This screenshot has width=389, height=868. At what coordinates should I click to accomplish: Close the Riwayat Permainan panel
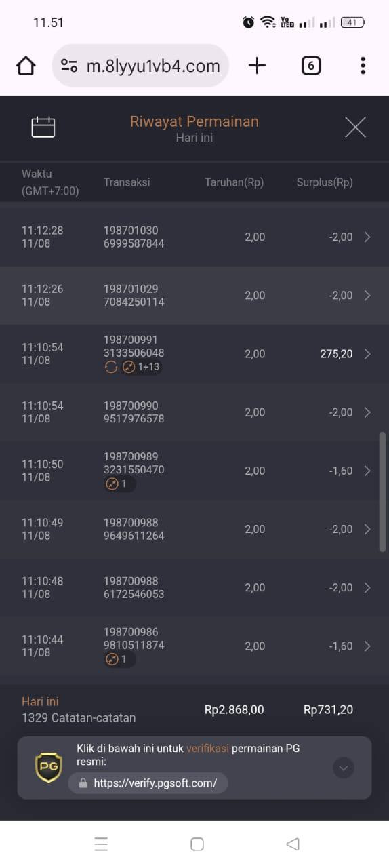pos(355,127)
